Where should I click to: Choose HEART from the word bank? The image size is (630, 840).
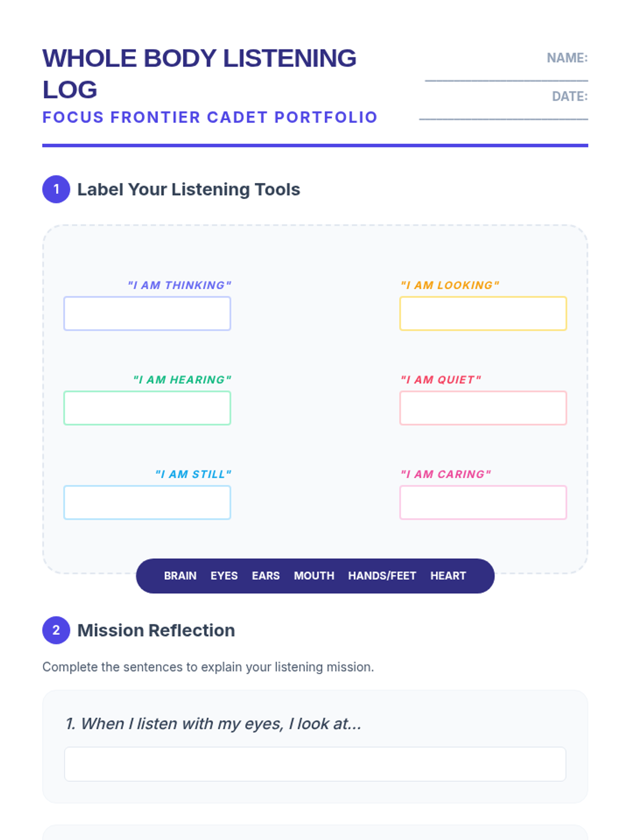coord(448,576)
